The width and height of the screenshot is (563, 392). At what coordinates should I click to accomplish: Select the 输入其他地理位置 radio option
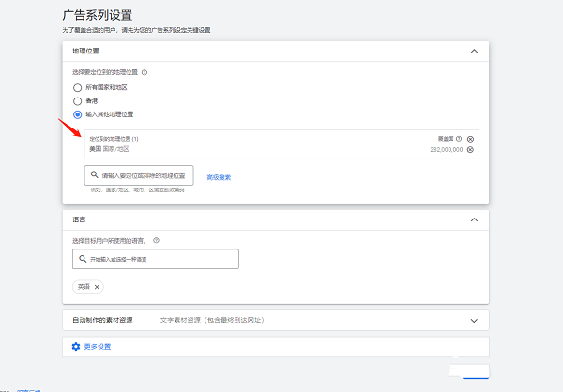coord(78,114)
